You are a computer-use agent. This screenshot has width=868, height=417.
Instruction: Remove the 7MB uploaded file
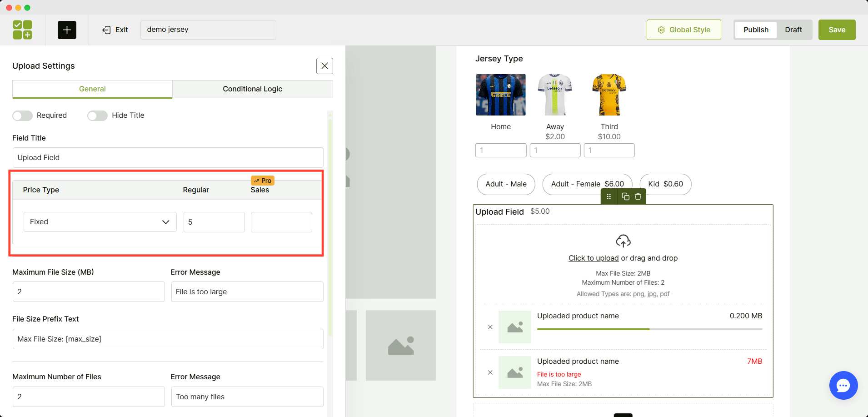490,372
